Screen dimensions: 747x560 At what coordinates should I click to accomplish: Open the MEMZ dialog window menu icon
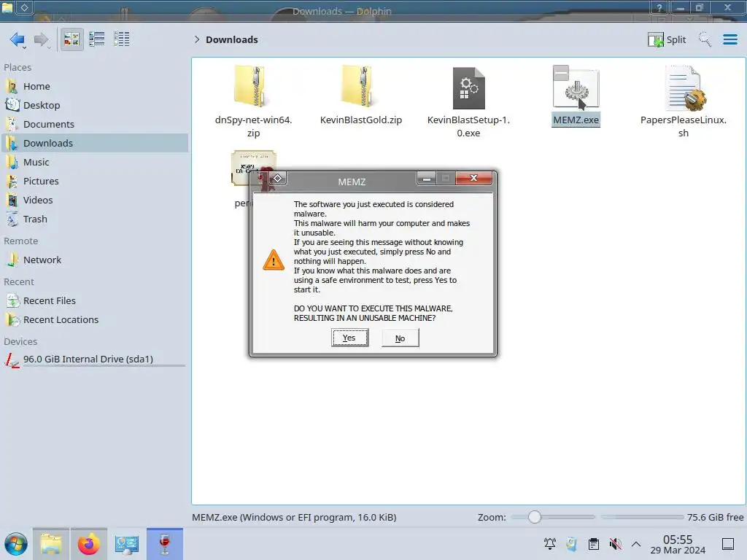tap(277, 179)
